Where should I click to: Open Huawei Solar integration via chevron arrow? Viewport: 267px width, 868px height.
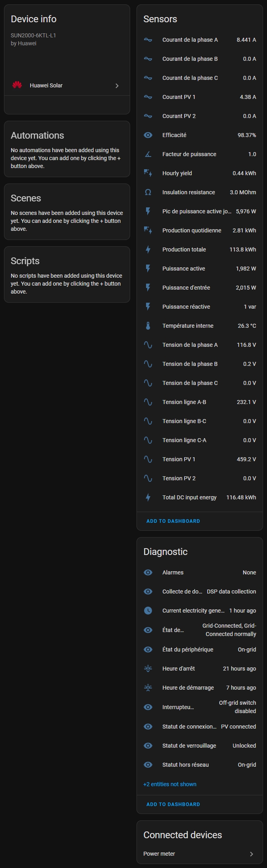pos(117,86)
